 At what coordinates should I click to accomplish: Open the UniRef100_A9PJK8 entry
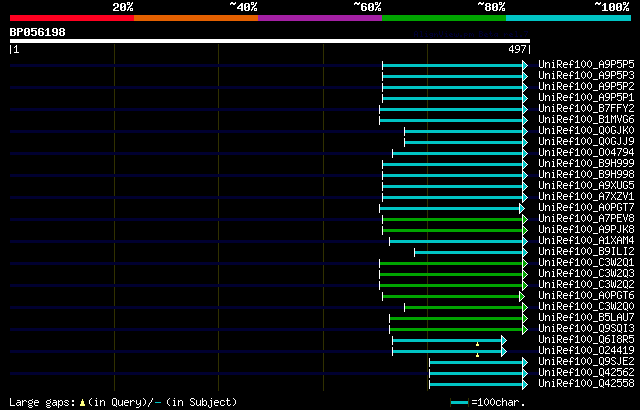(586, 230)
